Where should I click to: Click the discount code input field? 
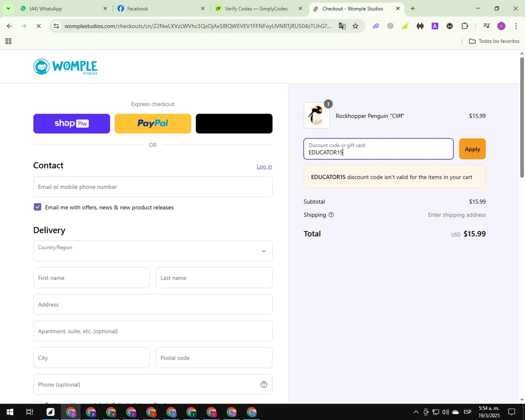click(379, 149)
